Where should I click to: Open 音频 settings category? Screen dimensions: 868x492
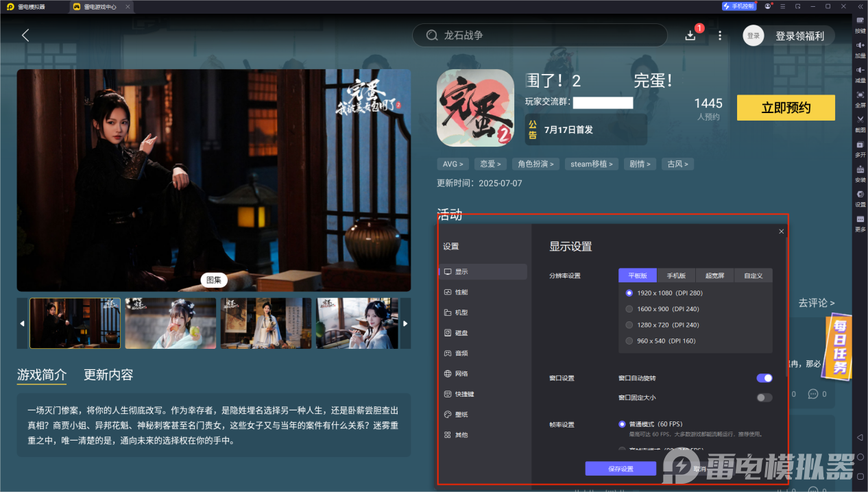[x=483, y=353]
